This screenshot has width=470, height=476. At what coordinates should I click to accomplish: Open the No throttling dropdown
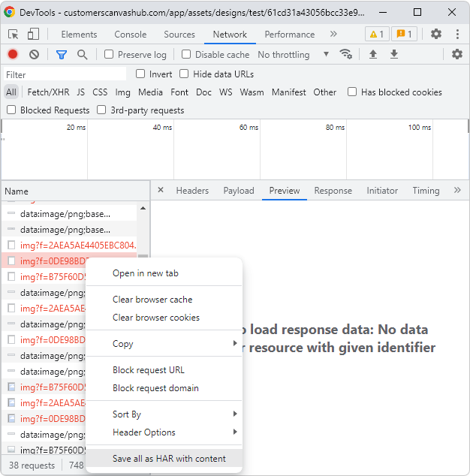pos(294,55)
